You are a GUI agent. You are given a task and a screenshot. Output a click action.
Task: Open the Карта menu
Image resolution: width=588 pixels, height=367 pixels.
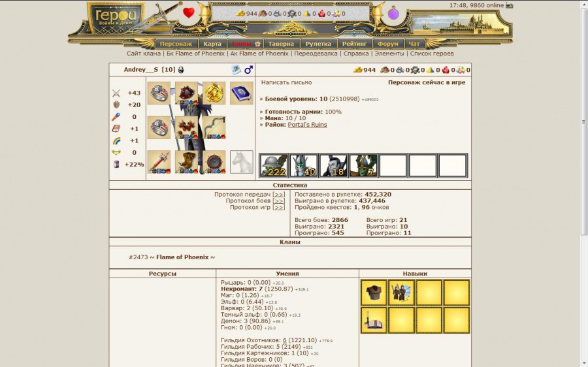click(x=212, y=44)
